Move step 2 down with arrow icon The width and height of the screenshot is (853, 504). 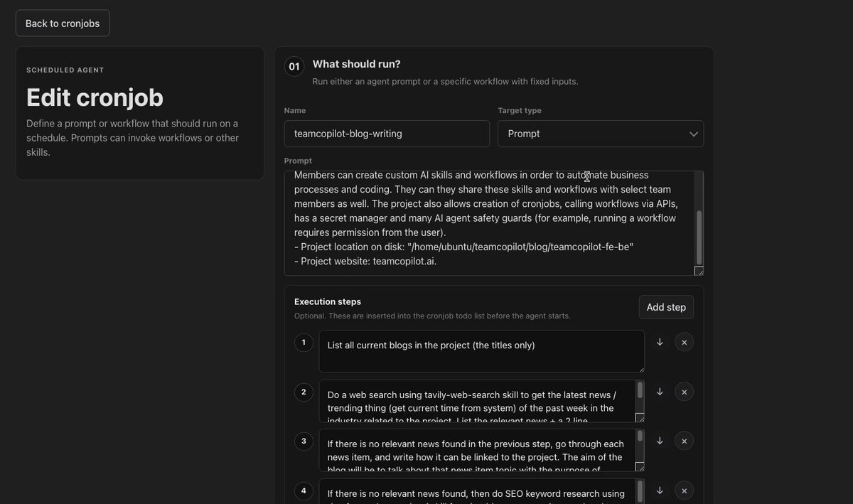pyautogui.click(x=660, y=392)
